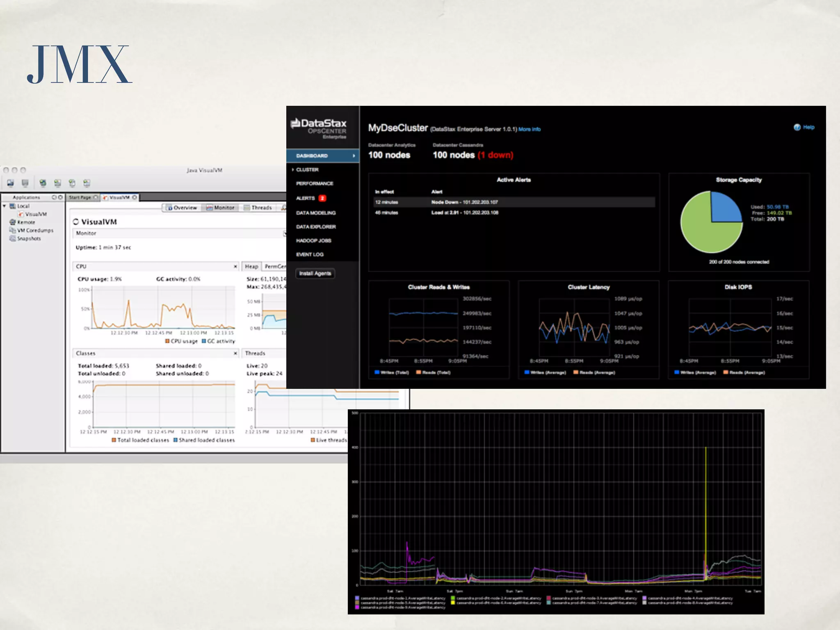The width and height of the screenshot is (840, 630).
Task: Click the green Free slice of the pie
Action: [701, 232]
